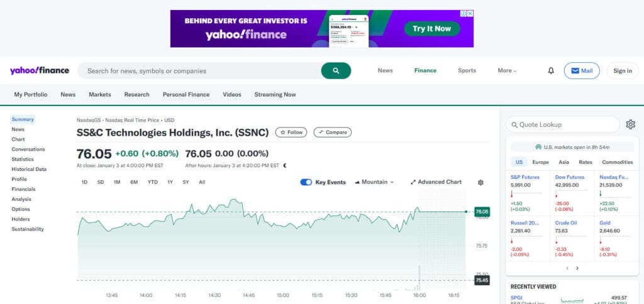The width and height of the screenshot is (644, 304).
Task: Focus the news and symbols search box
Action: click(199, 70)
